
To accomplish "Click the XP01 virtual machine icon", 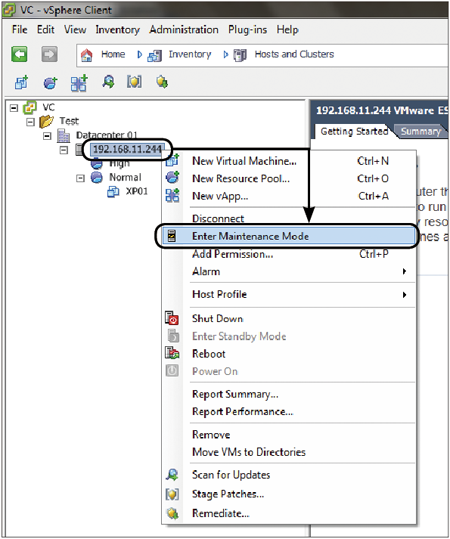I will (113, 191).
